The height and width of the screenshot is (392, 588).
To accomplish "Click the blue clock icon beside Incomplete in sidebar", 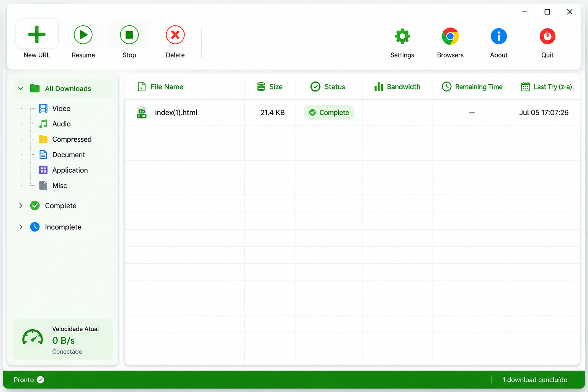I will pos(35,227).
